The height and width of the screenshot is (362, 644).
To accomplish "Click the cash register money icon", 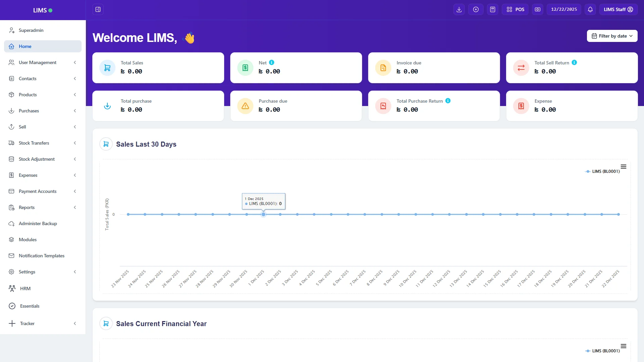I will point(538,9).
